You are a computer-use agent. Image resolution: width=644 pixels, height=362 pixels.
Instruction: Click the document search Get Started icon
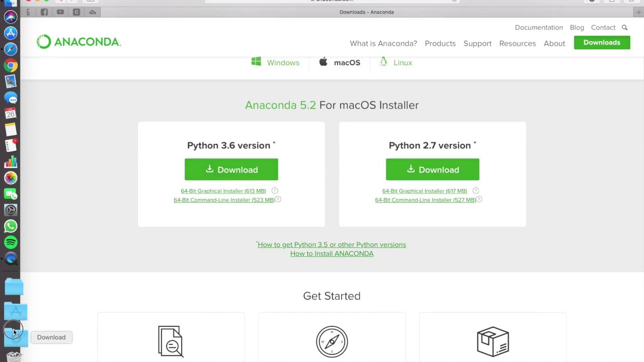[171, 341]
